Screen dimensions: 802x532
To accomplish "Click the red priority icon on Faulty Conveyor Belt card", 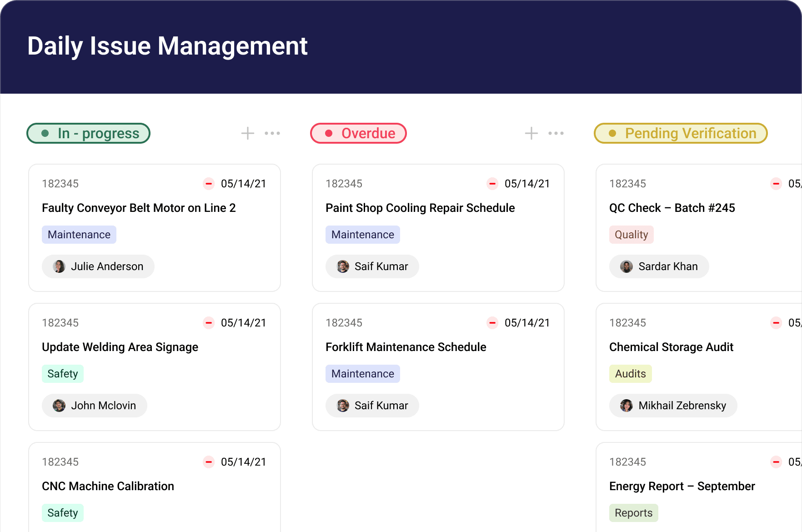I will coord(208,184).
